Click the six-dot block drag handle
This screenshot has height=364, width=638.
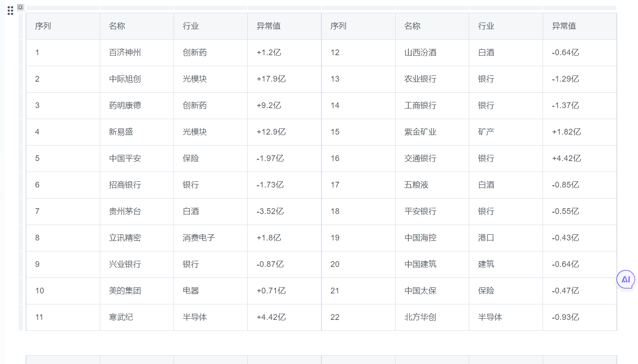11,11
